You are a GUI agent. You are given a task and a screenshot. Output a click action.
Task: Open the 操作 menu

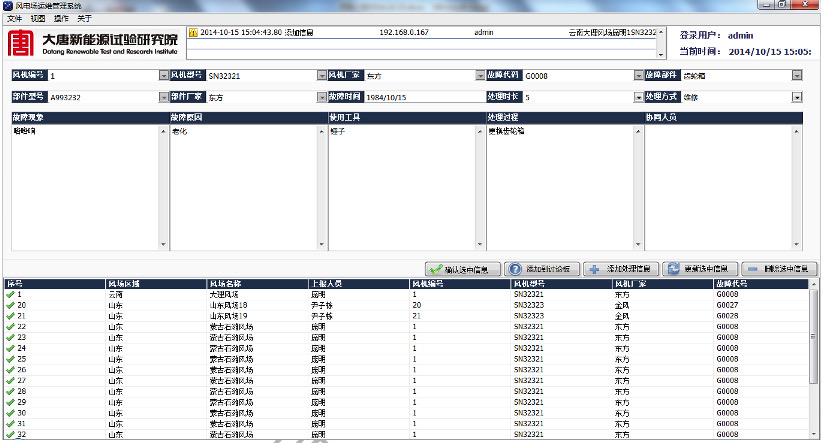pyautogui.click(x=61, y=18)
